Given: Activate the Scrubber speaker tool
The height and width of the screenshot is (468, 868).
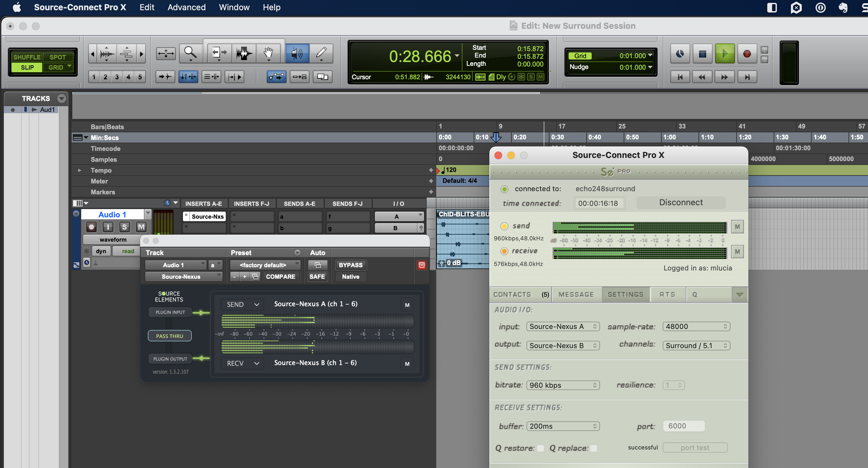Looking at the screenshot, I should pos(297,53).
